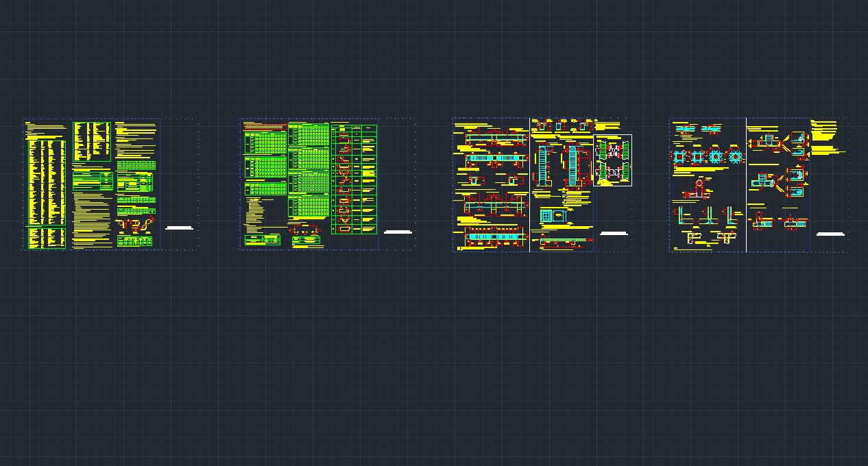
Task: Select the white title bar on the second sheet
Action: (398, 232)
